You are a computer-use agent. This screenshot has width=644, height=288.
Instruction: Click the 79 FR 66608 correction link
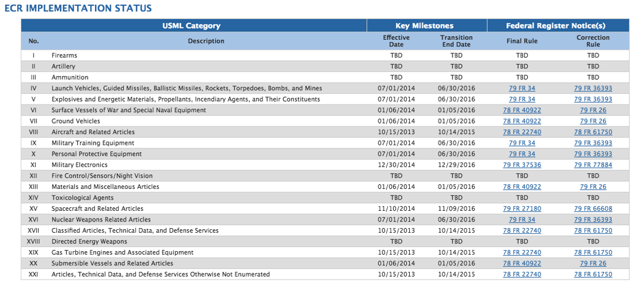[593, 209]
